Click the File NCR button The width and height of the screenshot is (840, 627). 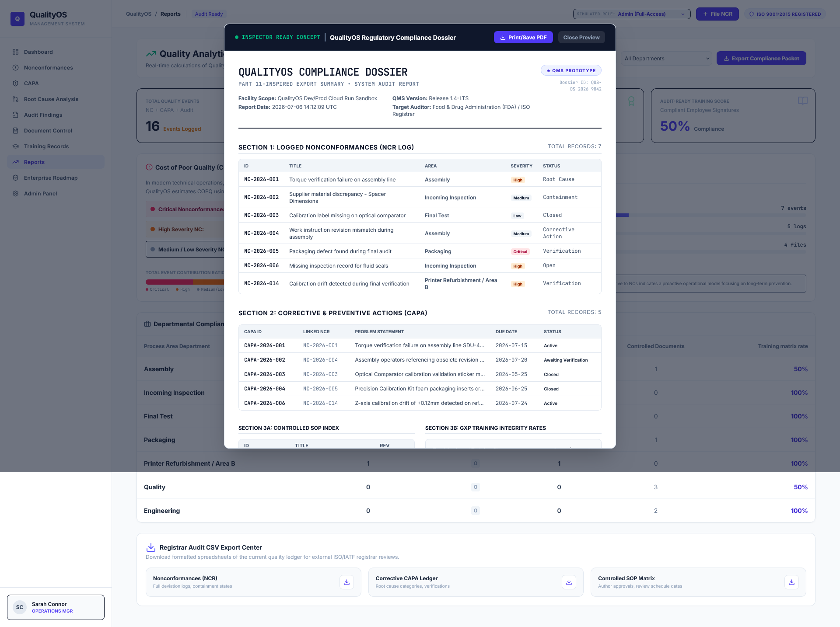[717, 14]
